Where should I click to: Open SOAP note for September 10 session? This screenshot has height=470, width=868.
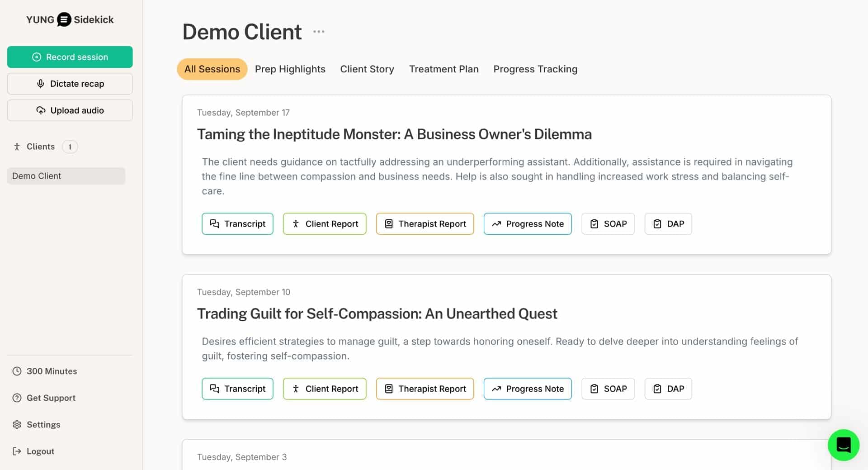point(608,389)
